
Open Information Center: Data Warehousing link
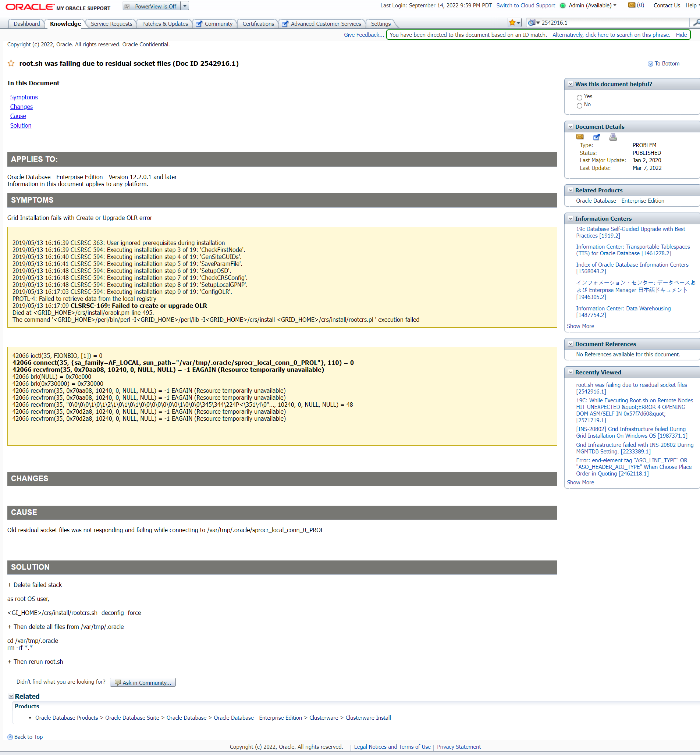623,311
